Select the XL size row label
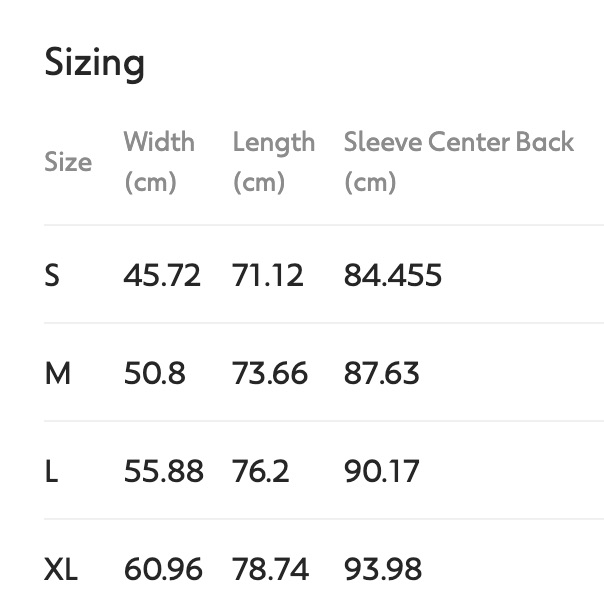This screenshot has width=604, height=616. click(61, 570)
